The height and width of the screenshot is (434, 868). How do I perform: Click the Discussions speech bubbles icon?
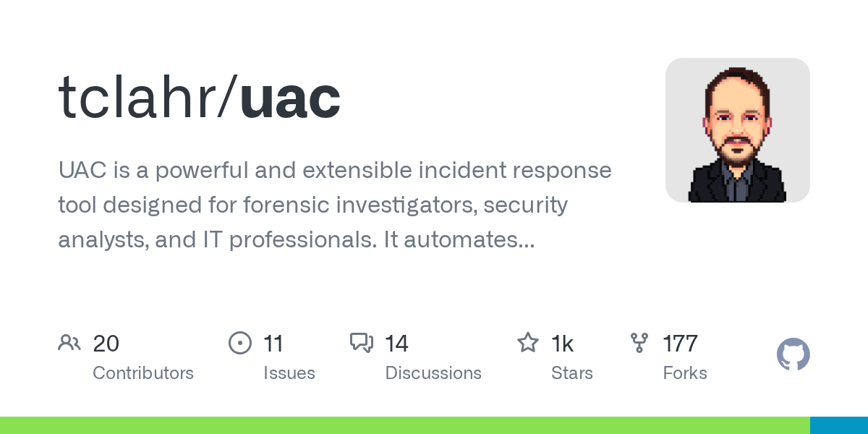click(361, 343)
